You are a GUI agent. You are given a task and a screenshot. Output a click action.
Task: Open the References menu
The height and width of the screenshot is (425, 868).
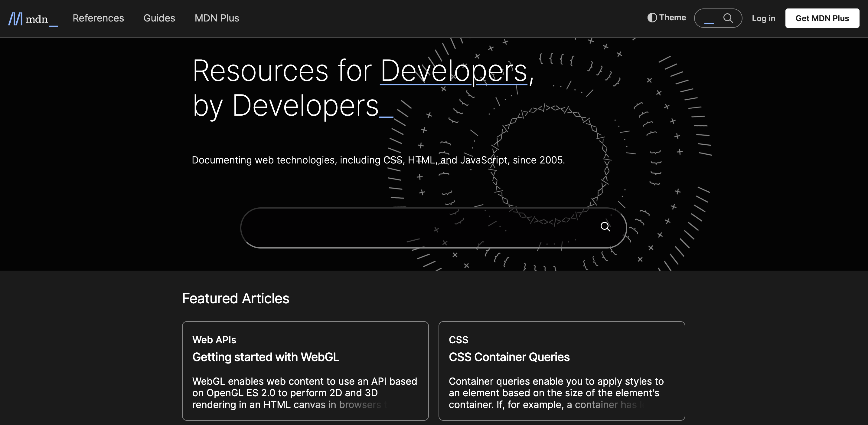point(98,18)
